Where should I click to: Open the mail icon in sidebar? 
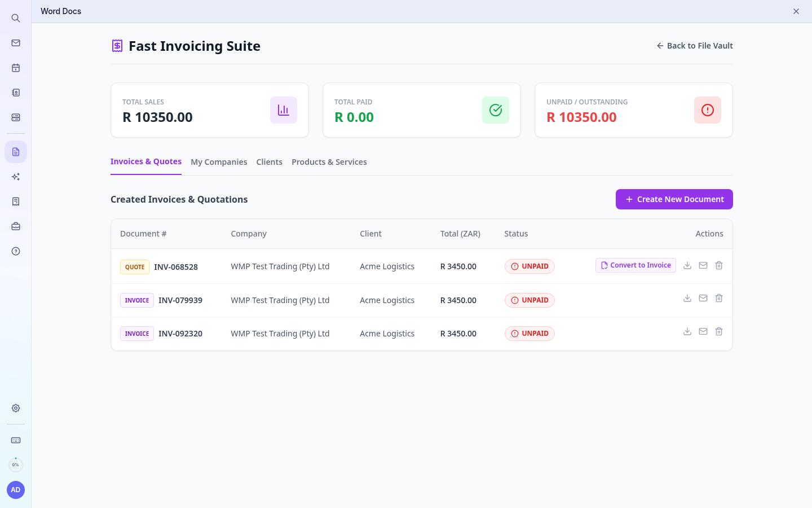coord(16,43)
